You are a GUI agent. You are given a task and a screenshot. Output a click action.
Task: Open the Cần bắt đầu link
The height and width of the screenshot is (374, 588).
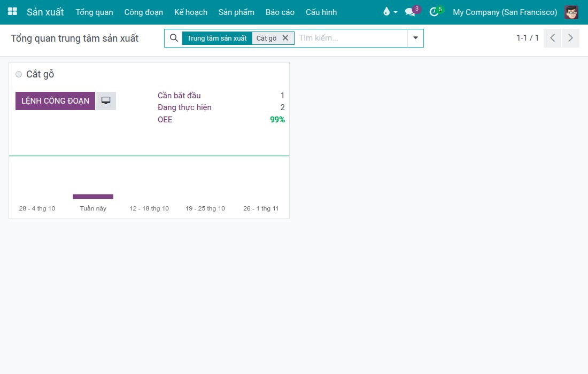tap(179, 96)
